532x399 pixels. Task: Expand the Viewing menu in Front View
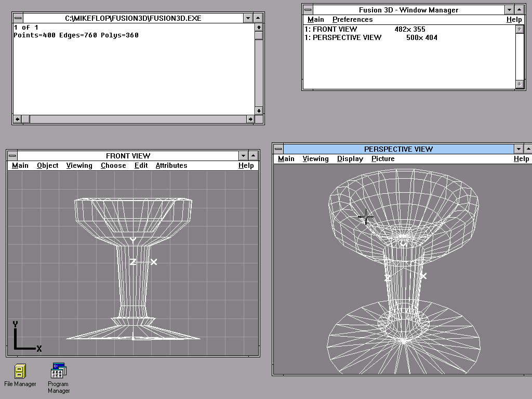point(79,166)
